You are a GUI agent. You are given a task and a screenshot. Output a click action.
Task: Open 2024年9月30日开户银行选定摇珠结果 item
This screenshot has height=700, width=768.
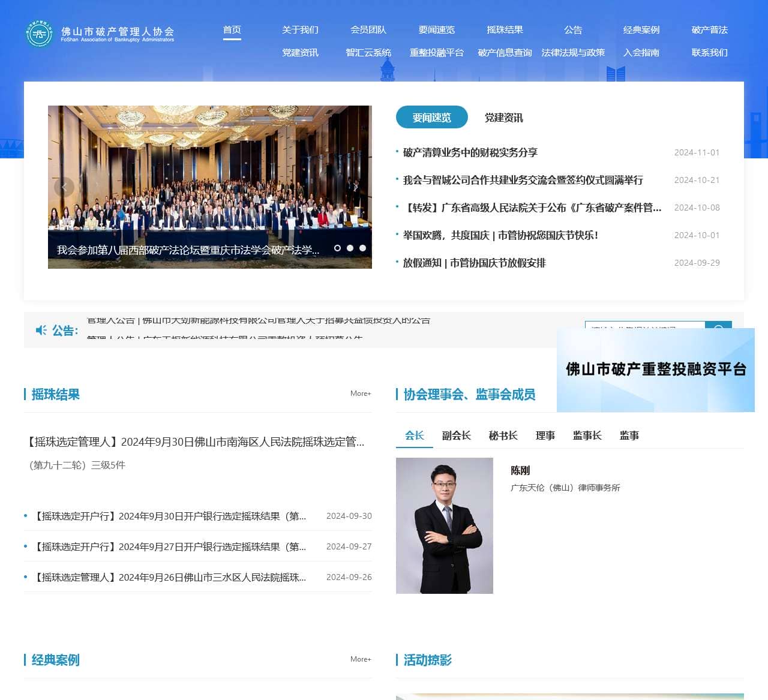(x=169, y=516)
